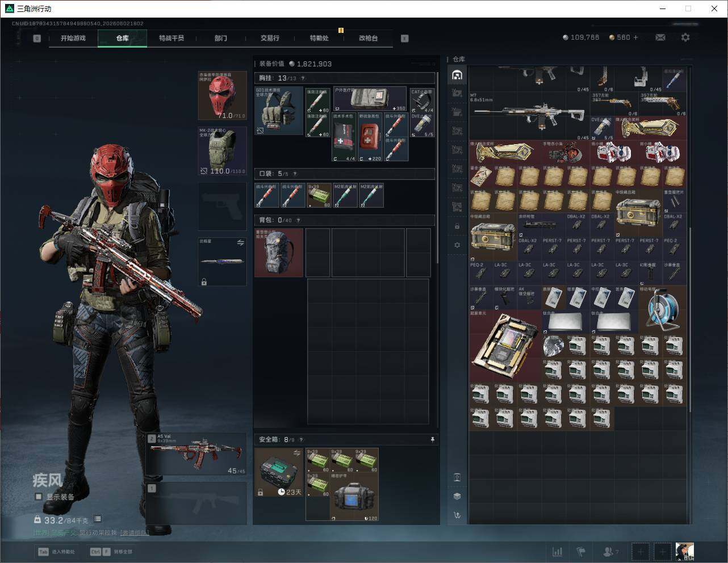Open the mail envelope icon
The height and width of the screenshot is (563, 728).
point(660,37)
